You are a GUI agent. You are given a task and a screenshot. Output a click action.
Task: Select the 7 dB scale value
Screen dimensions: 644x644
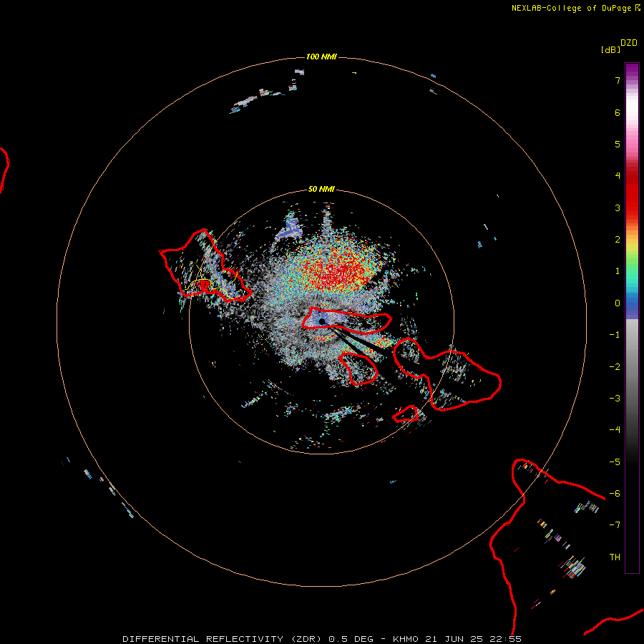[618, 80]
